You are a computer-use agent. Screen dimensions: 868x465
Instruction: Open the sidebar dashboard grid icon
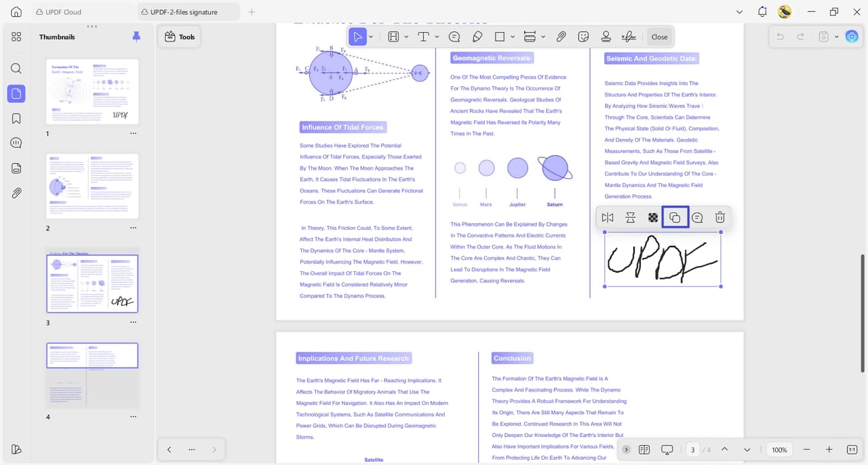(16, 37)
